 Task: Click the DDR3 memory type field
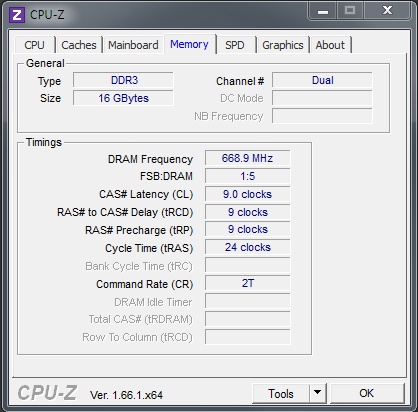(x=123, y=80)
